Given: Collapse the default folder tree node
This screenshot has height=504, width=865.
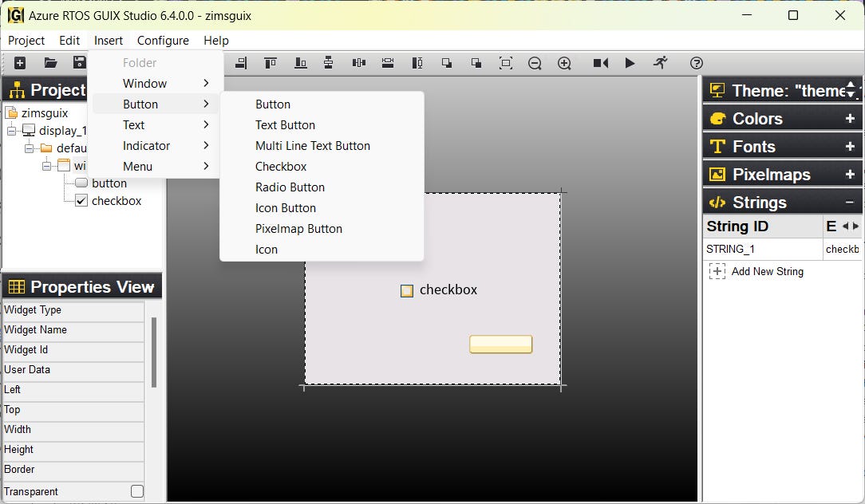Looking at the screenshot, I should coord(29,148).
